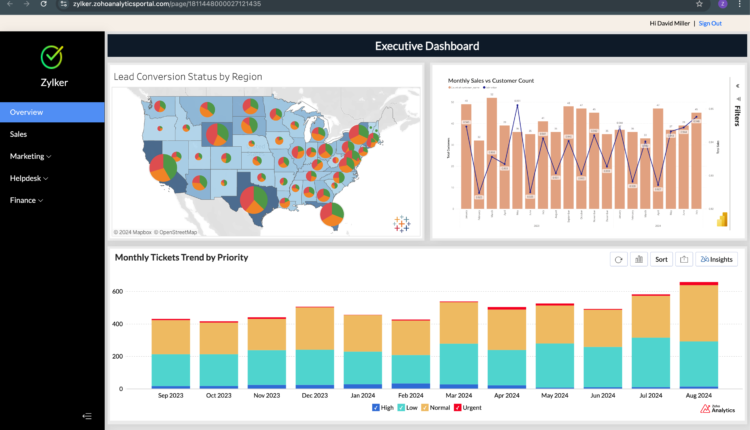Screen dimensions: 750x430
Task: Click the Power BI logo on sales chart
Action: click(x=719, y=219)
